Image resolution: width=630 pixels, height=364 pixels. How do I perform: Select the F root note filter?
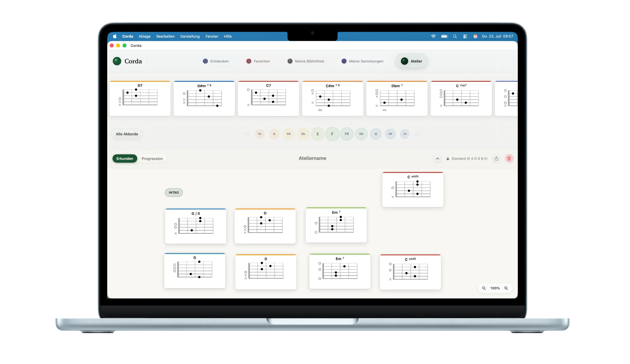(x=332, y=134)
